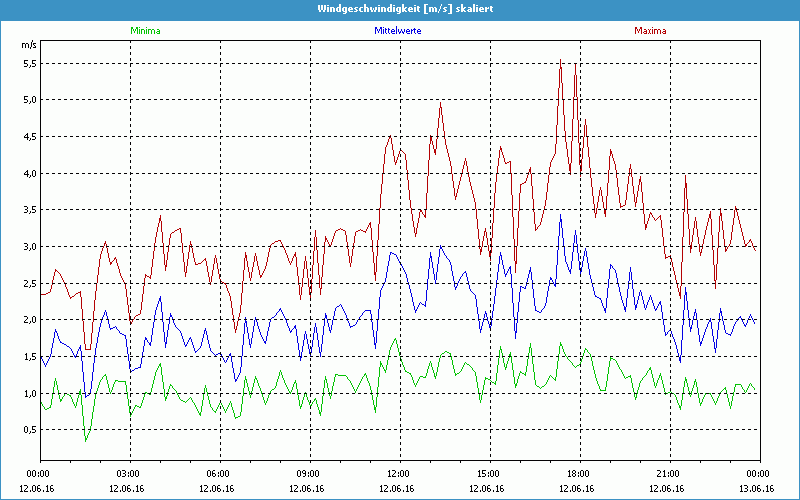
Task: Click the 5,0 y-axis tick label
Action: (x=29, y=100)
